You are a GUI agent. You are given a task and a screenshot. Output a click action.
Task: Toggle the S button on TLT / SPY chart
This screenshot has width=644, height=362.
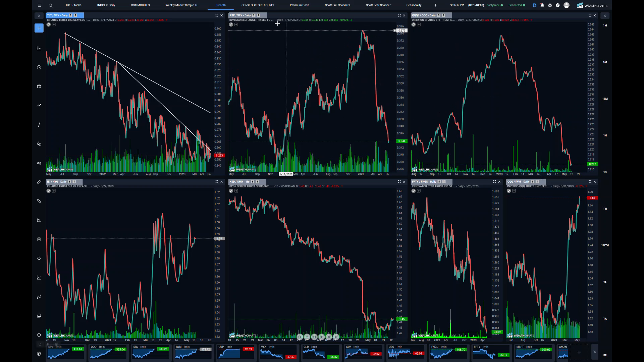[71, 15]
